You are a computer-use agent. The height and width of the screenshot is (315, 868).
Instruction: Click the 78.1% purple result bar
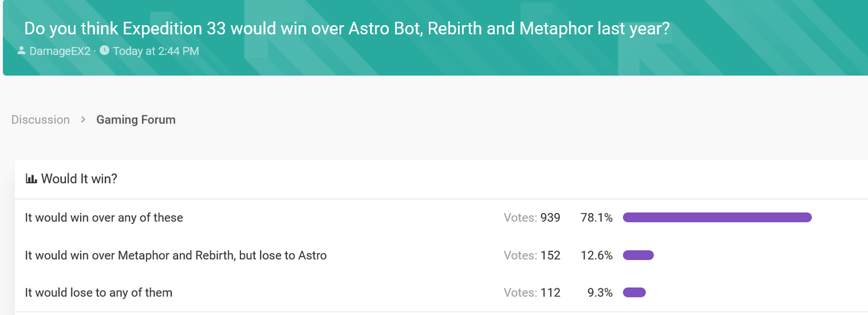click(717, 217)
